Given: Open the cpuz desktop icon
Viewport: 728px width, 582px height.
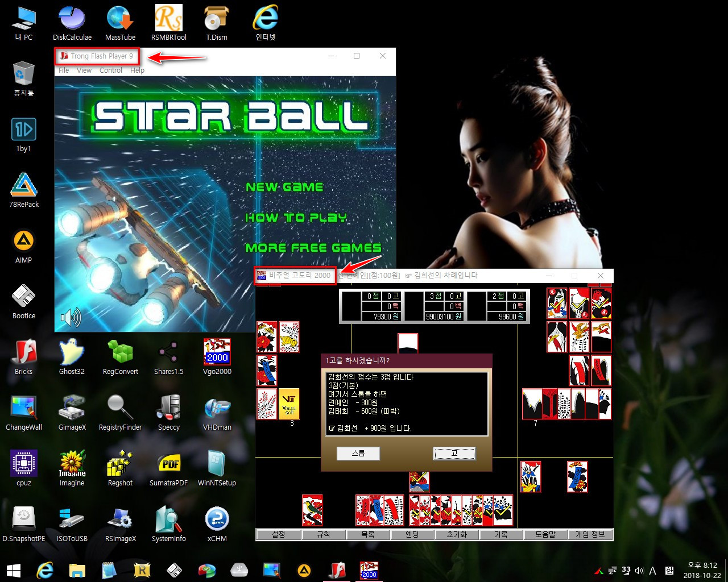Looking at the screenshot, I should point(24,469).
